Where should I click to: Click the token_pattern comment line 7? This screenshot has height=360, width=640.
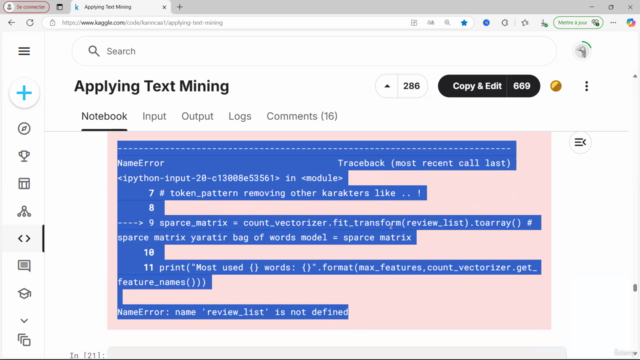285,193
